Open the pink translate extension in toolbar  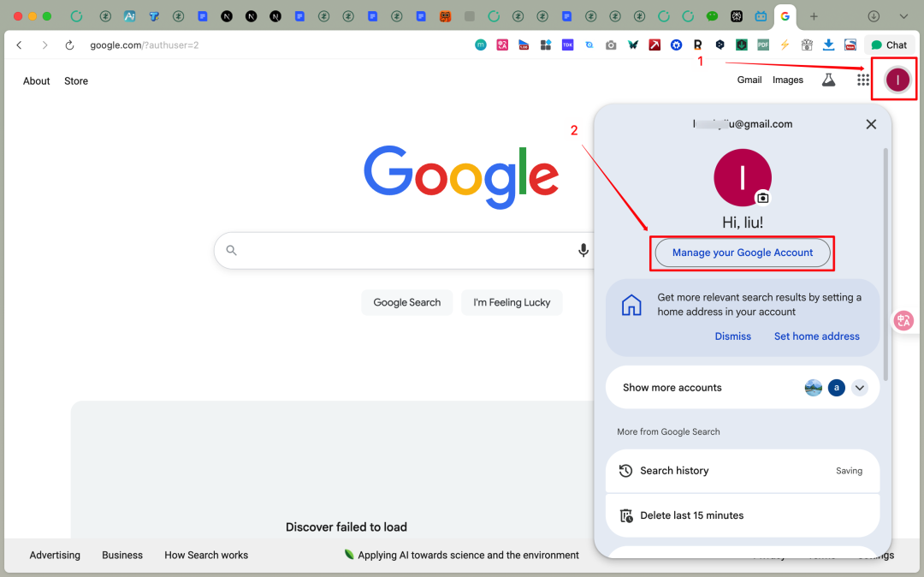[502, 45]
